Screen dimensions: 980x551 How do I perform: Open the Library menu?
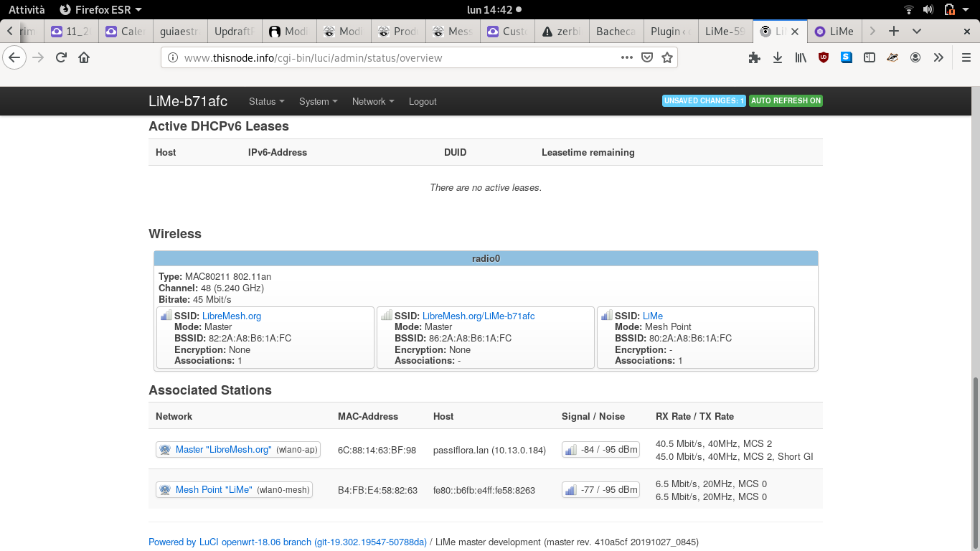point(801,57)
